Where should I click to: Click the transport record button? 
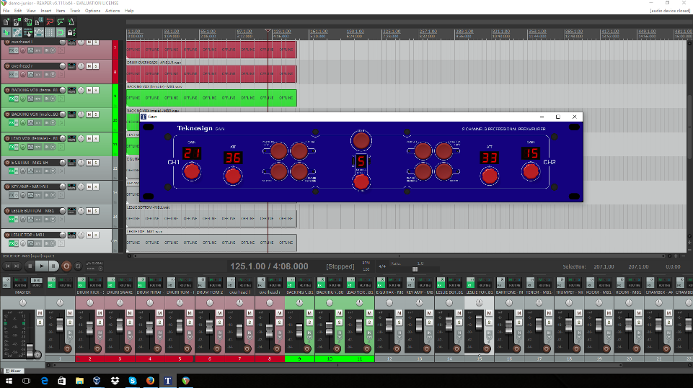coord(66,266)
